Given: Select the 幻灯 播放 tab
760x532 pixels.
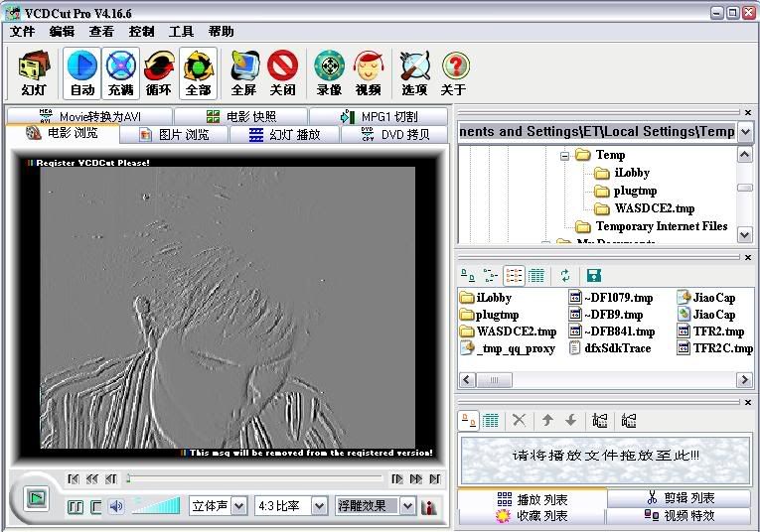Looking at the screenshot, I should (x=284, y=134).
